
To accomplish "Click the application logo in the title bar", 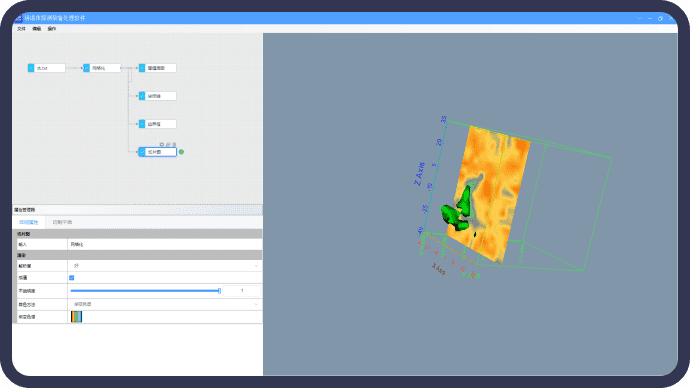I will pos(18,18).
